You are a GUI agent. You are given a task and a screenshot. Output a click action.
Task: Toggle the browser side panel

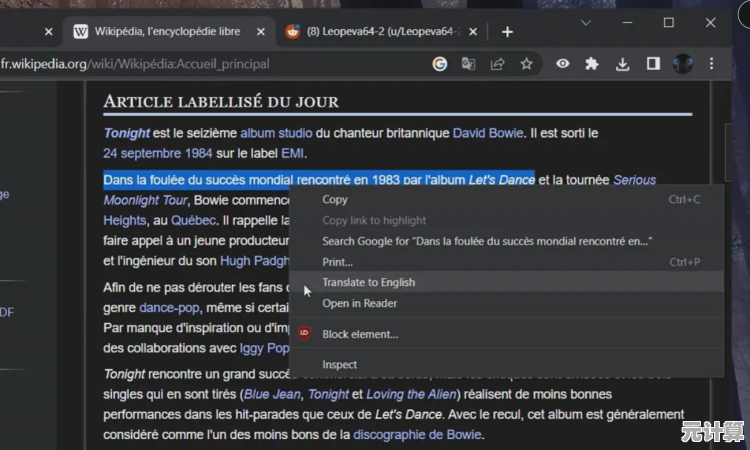click(652, 64)
